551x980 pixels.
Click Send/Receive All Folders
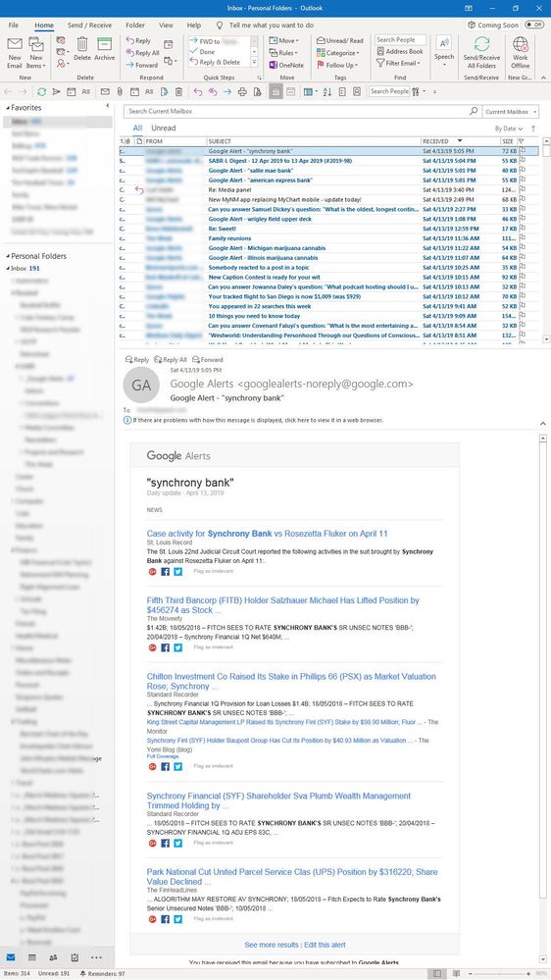pyautogui.click(x=481, y=53)
